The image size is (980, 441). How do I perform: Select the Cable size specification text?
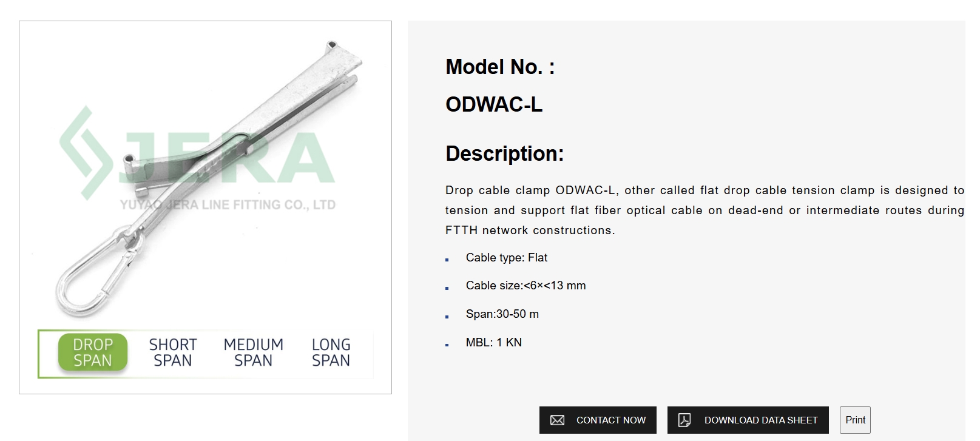pyautogui.click(x=524, y=285)
